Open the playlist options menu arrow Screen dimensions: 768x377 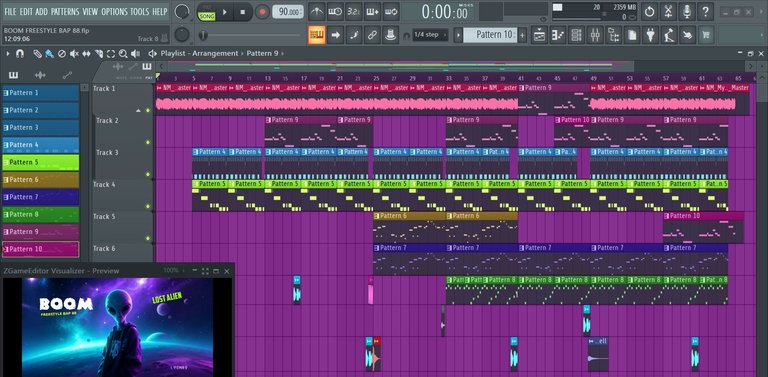click(x=7, y=53)
